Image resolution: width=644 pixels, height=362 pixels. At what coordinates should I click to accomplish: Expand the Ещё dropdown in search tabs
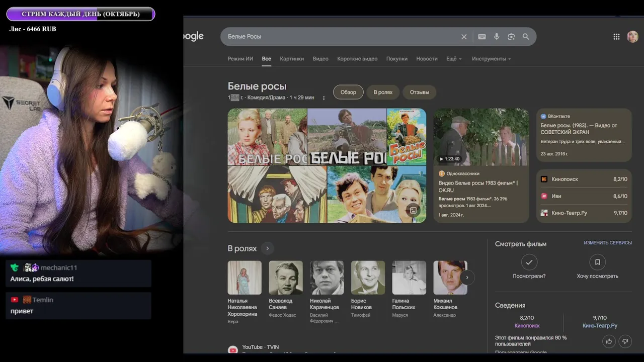tap(454, 59)
